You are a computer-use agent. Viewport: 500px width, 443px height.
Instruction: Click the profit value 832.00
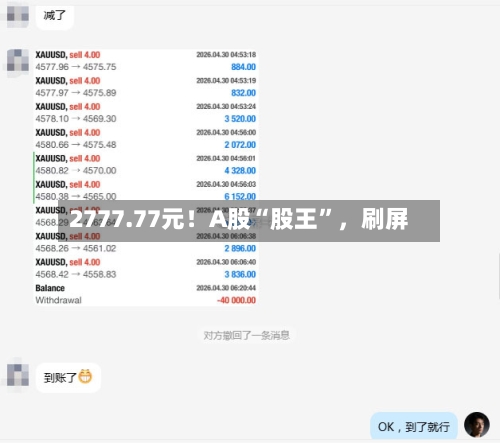click(x=243, y=93)
